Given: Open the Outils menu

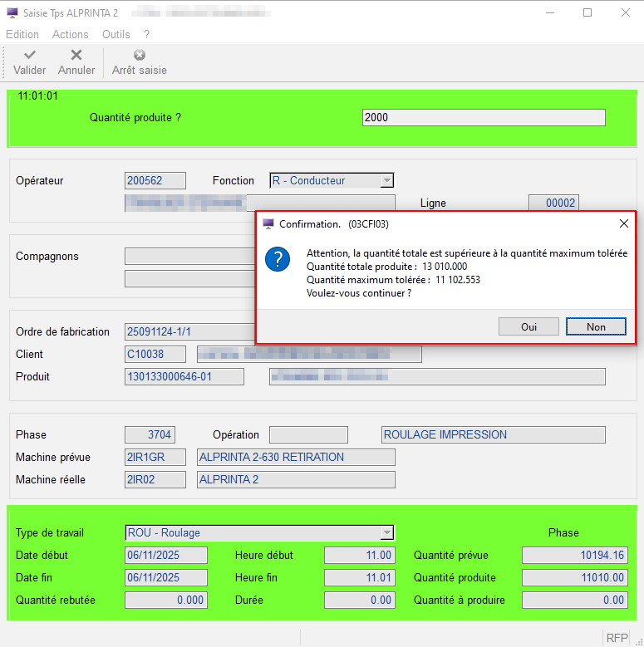Looking at the screenshot, I should pyautogui.click(x=116, y=34).
